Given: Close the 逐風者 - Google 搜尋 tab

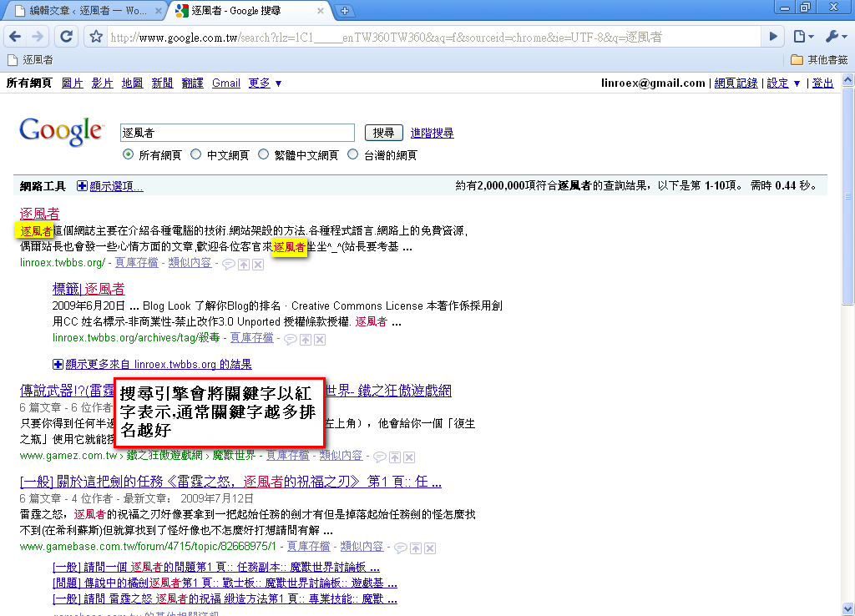Looking at the screenshot, I should tap(321, 10).
